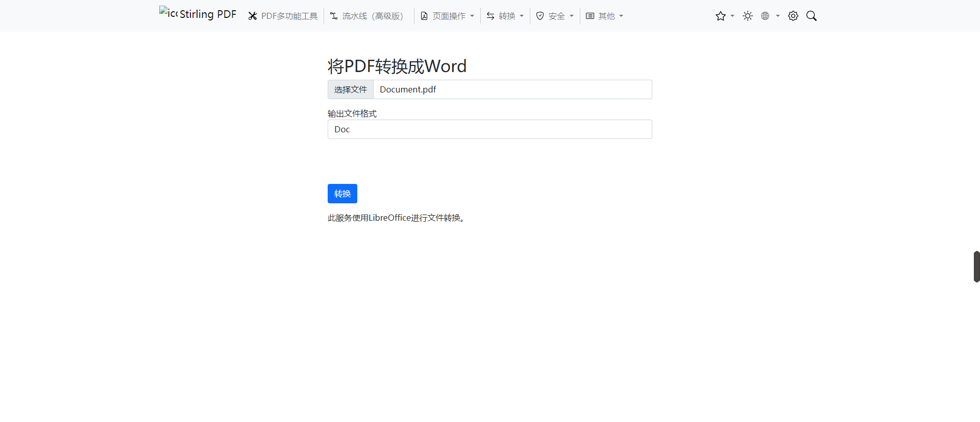Click the search magnifier icon
Screen dimensions: 980x422
(812, 16)
